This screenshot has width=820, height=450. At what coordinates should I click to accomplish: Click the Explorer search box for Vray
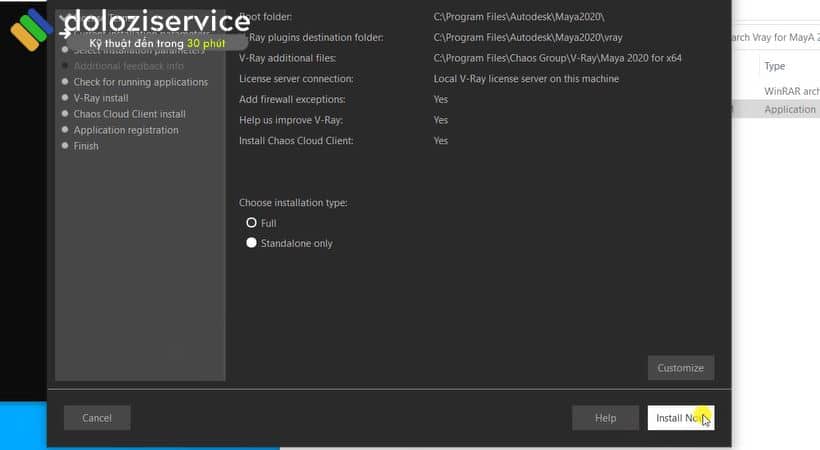775,38
